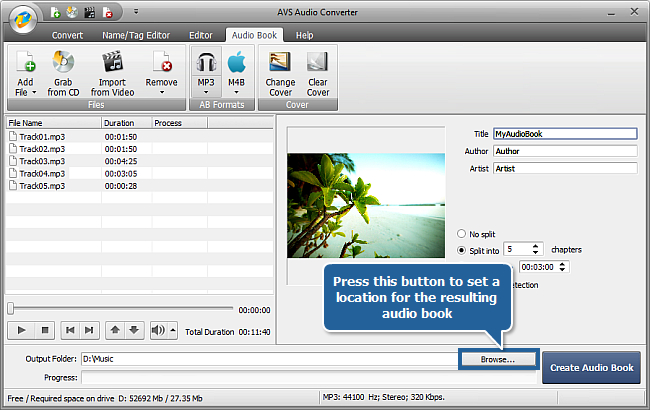
Task: Open the quick-access toolbar customize arrow
Action: tap(136, 12)
